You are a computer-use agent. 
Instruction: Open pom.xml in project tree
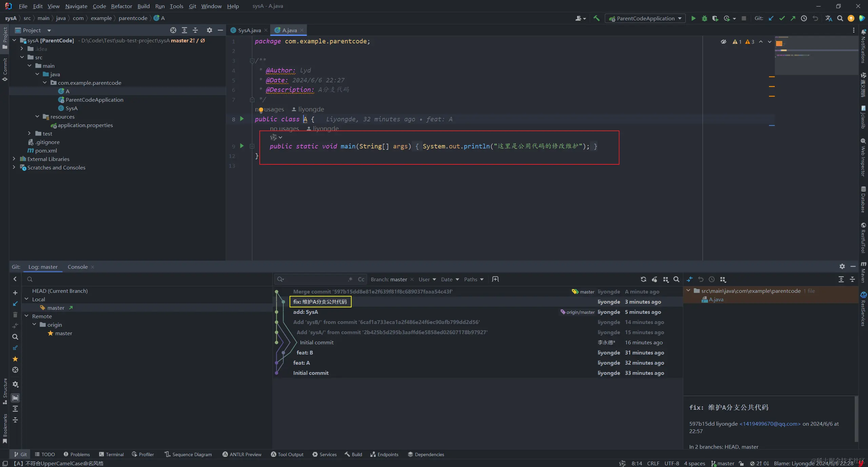click(42, 150)
